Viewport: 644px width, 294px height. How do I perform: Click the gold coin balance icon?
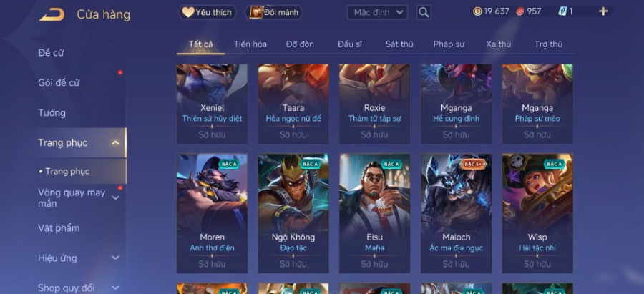[x=477, y=11]
